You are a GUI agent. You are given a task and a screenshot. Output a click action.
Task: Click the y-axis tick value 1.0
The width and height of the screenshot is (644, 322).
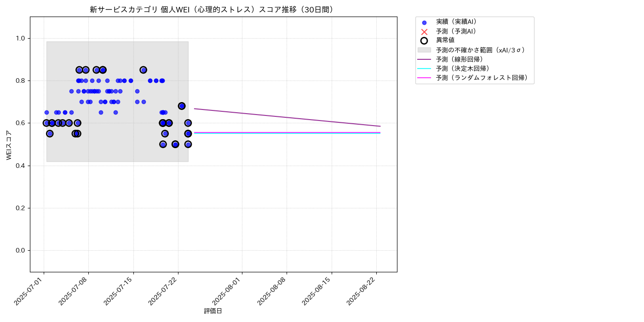pyautogui.click(x=21, y=38)
